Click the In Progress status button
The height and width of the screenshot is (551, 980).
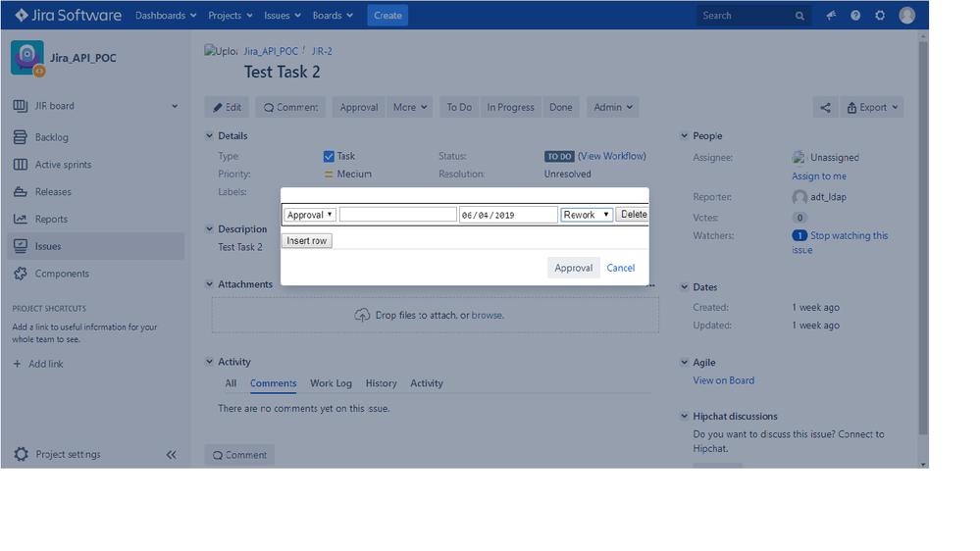pyautogui.click(x=510, y=108)
